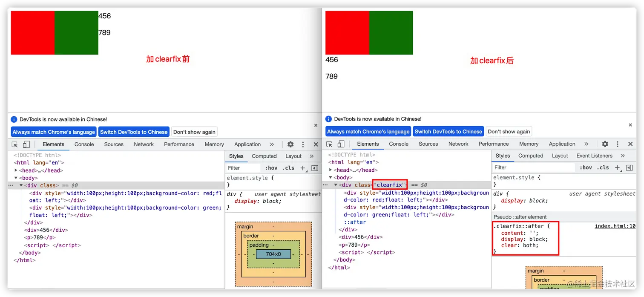Click Switch DevTools to Chinese in right window
Viewport: 644px width, 297px height.
(x=448, y=132)
